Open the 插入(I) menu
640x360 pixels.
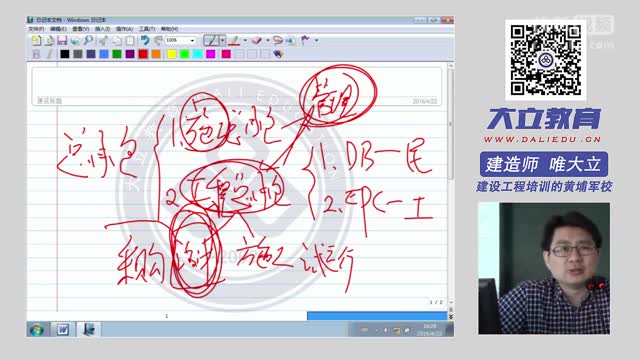(102, 29)
